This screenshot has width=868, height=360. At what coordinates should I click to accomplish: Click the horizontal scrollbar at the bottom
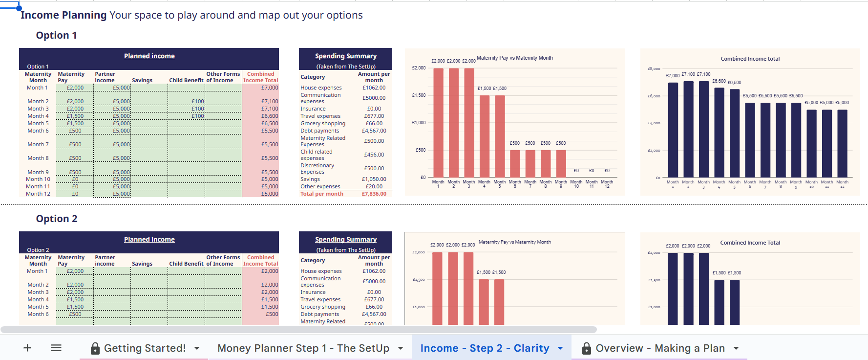click(298, 330)
